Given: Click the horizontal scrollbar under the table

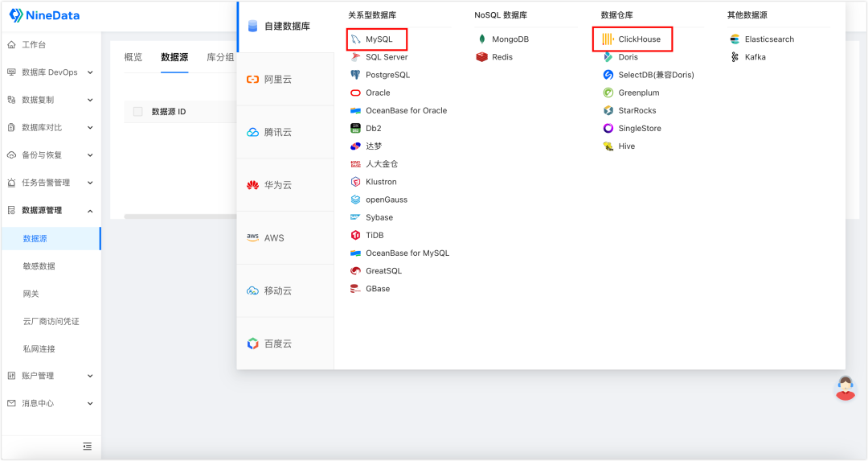Looking at the screenshot, I should pos(181,216).
